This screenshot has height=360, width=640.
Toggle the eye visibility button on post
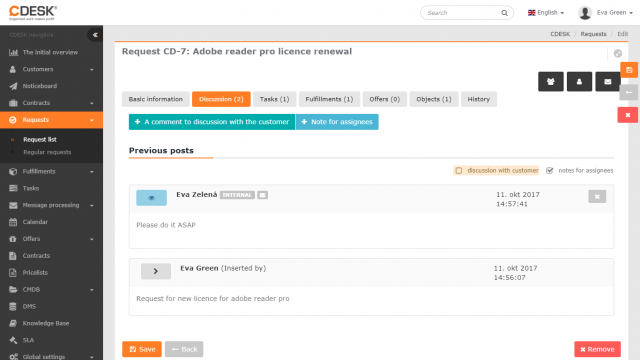point(151,198)
